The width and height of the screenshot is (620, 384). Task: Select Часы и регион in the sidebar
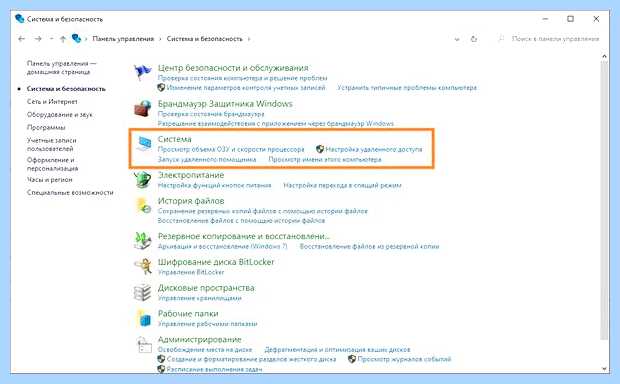[49, 180]
